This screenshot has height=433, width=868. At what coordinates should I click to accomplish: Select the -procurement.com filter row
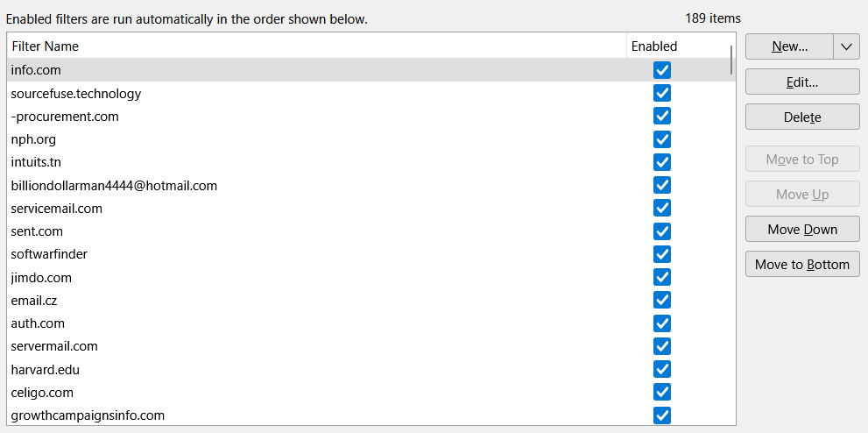(65, 117)
